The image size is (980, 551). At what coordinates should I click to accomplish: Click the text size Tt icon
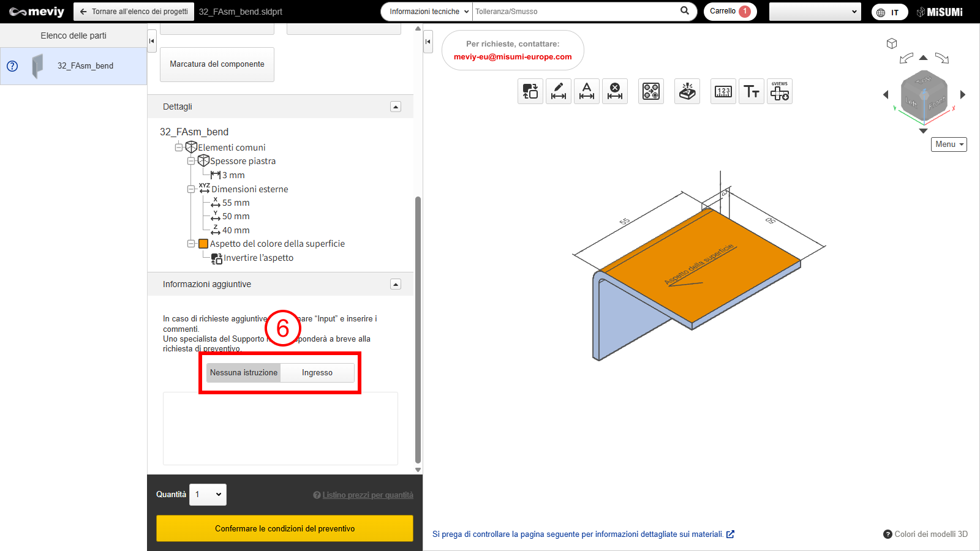[x=752, y=92]
